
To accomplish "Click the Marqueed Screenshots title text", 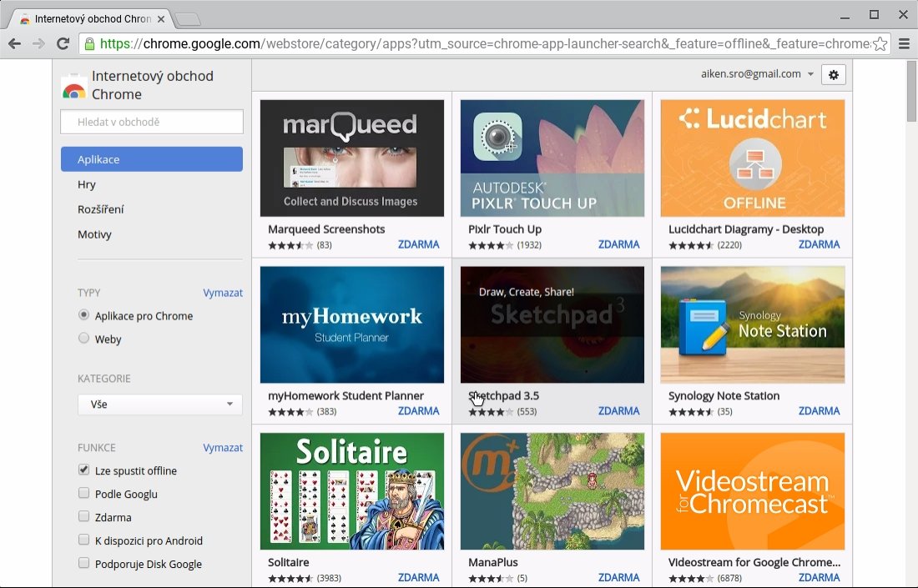I will (326, 229).
